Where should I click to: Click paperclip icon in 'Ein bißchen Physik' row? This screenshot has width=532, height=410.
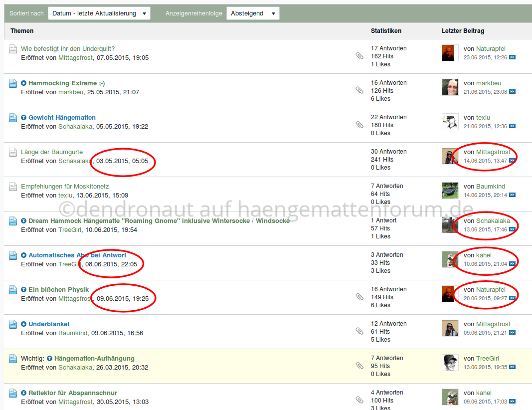click(359, 297)
